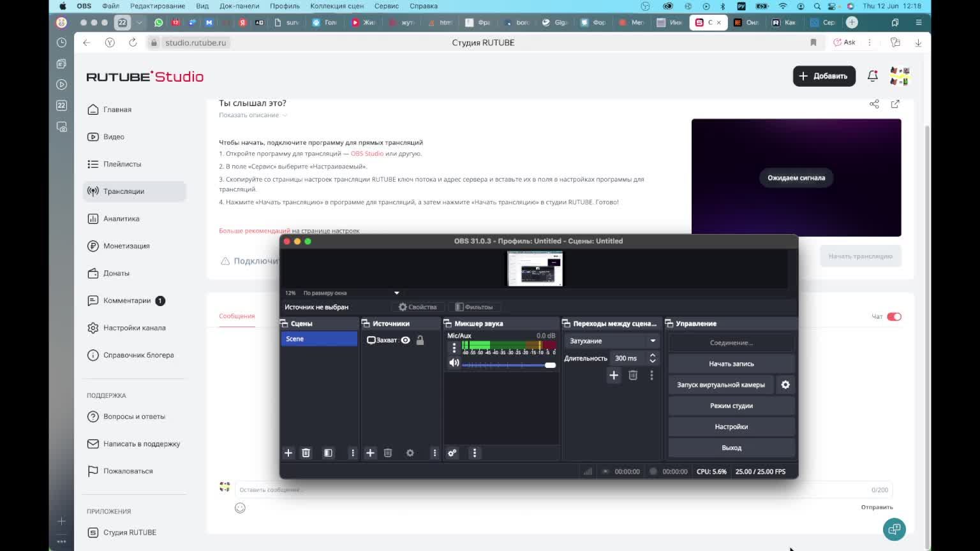Image resolution: width=980 pixels, height=551 pixels.
Task: Click stream preview Ожидаем сигнала
Action: click(796, 178)
